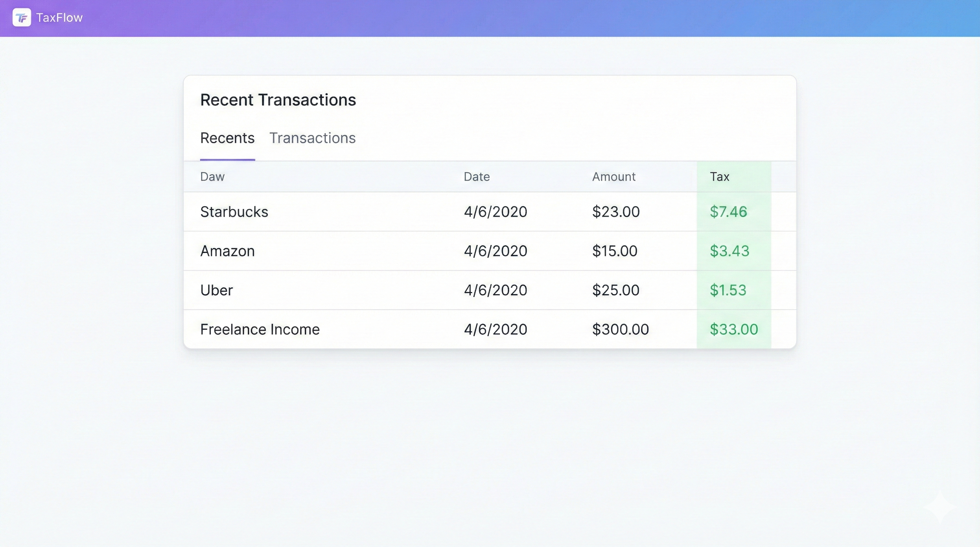This screenshot has height=547, width=980.
Task: Select the $300.00 amount cell
Action: pyautogui.click(x=620, y=329)
